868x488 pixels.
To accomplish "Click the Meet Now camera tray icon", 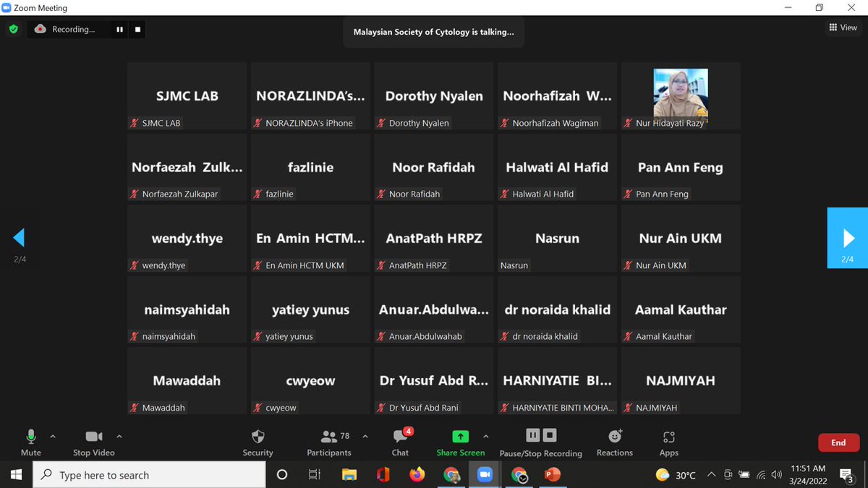I will pyautogui.click(x=728, y=475).
